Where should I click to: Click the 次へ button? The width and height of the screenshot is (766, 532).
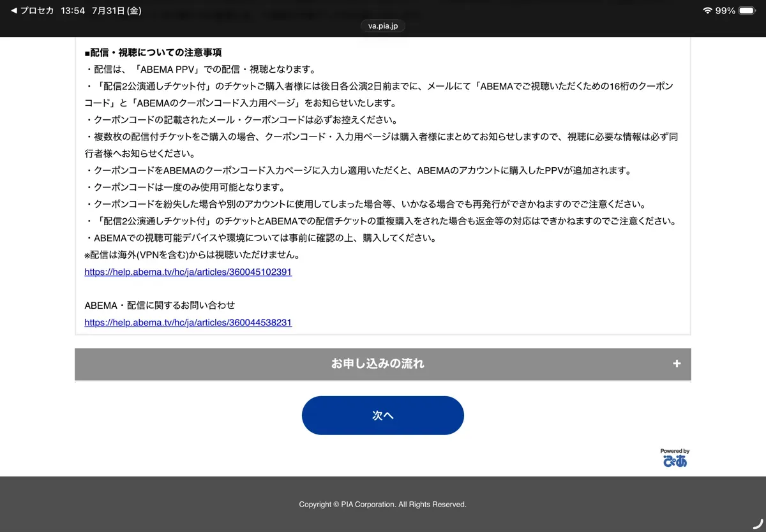(383, 416)
